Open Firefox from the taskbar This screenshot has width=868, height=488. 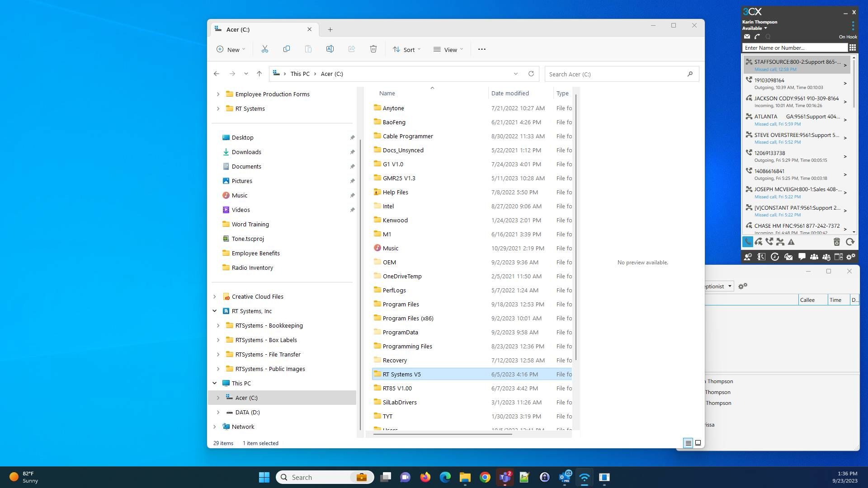click(425, 477)
